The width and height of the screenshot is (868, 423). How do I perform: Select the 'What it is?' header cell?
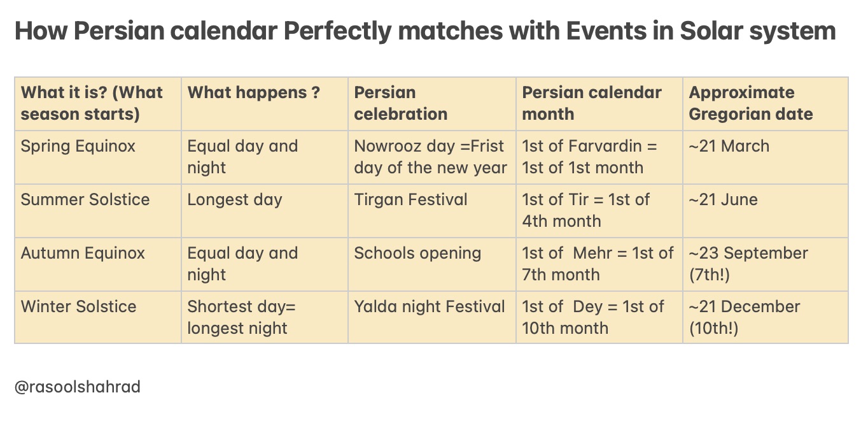point(98,104)
